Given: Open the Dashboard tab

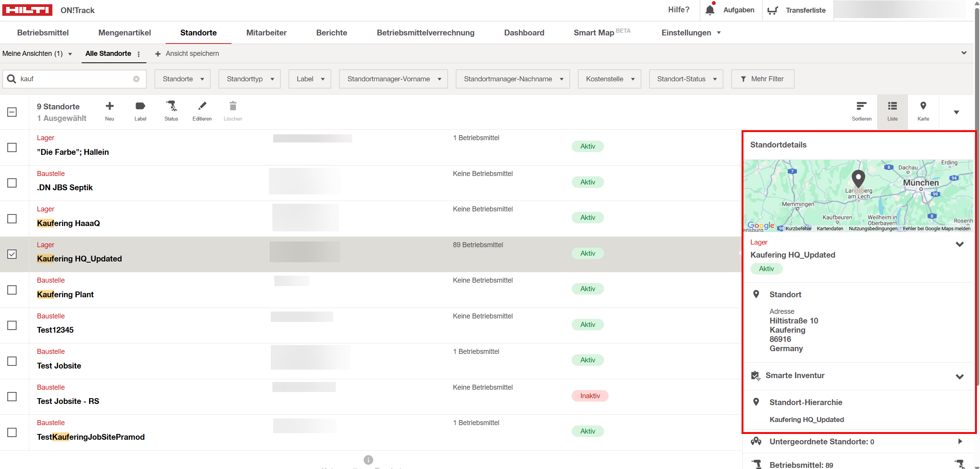Looking at the screenshot, I should point(524,33).
